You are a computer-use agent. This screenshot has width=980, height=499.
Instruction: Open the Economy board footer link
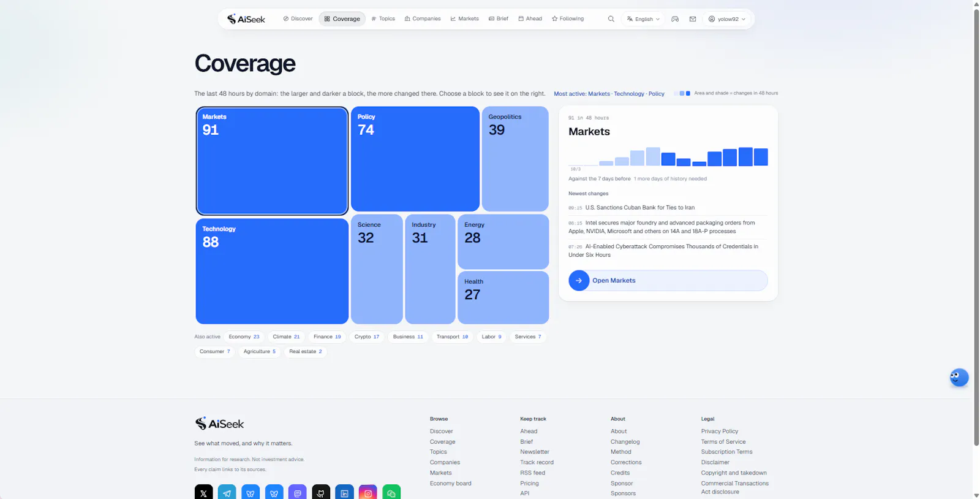tap(450, 483)
